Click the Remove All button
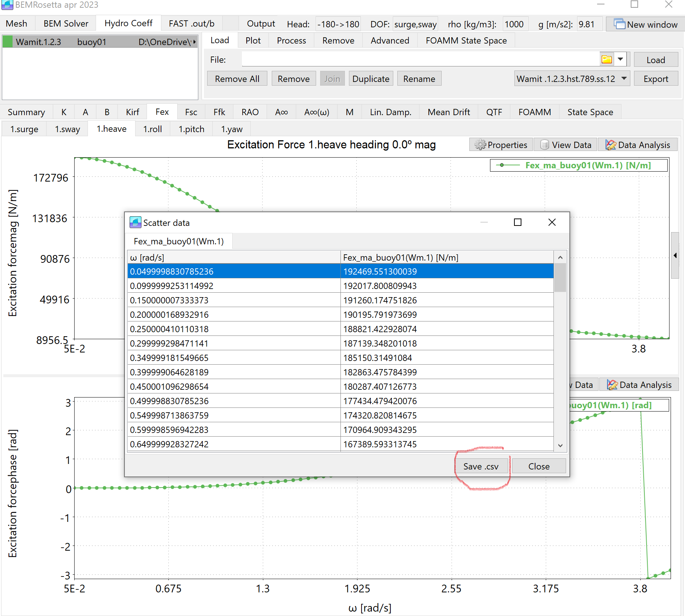685x616 pixels. [x=237, y=78]
